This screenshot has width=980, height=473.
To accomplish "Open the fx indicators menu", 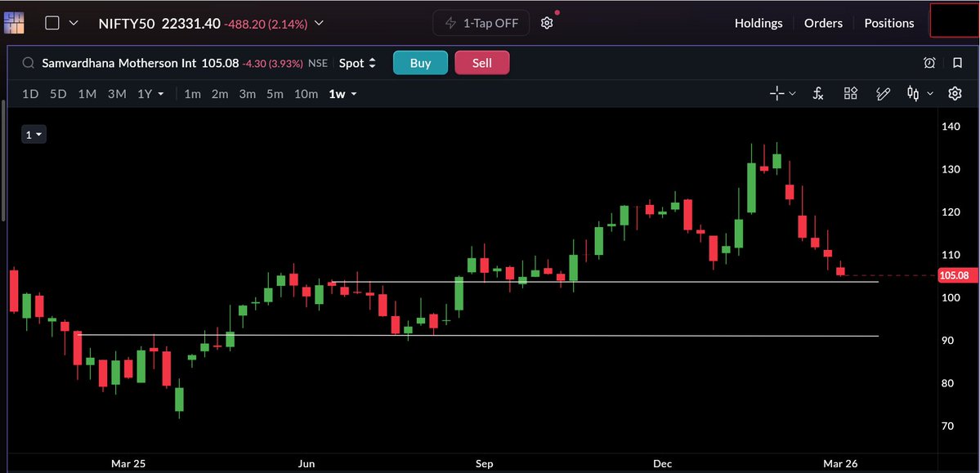I will point(818,94).
